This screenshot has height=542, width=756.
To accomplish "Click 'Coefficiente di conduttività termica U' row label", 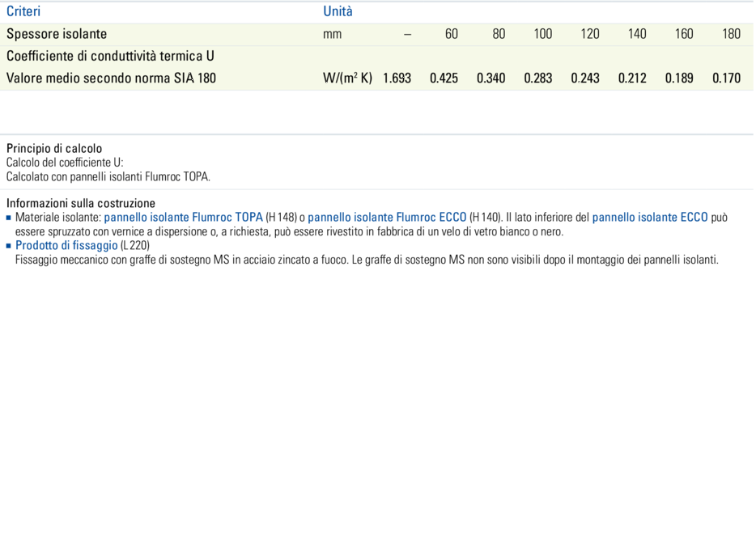I will click(x=110, y=57).
